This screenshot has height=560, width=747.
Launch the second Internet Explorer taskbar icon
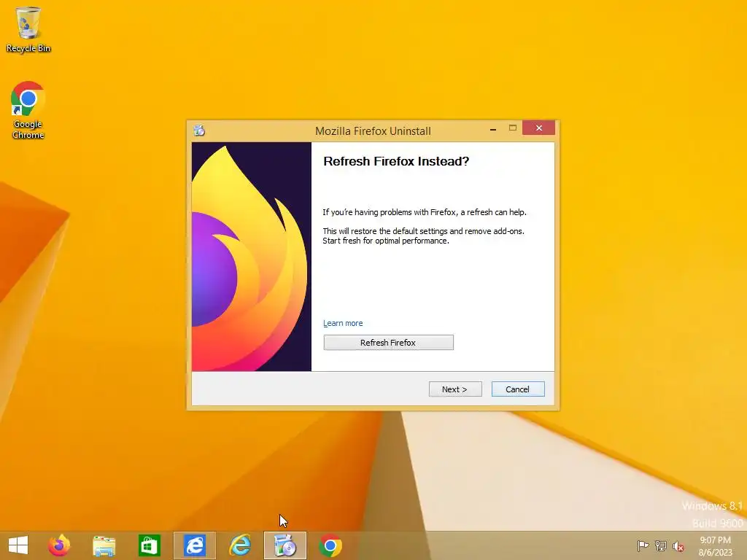239,545
